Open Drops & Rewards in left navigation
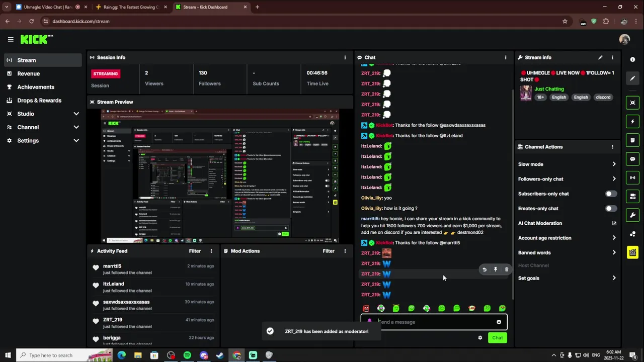 [x=43, y=101]
